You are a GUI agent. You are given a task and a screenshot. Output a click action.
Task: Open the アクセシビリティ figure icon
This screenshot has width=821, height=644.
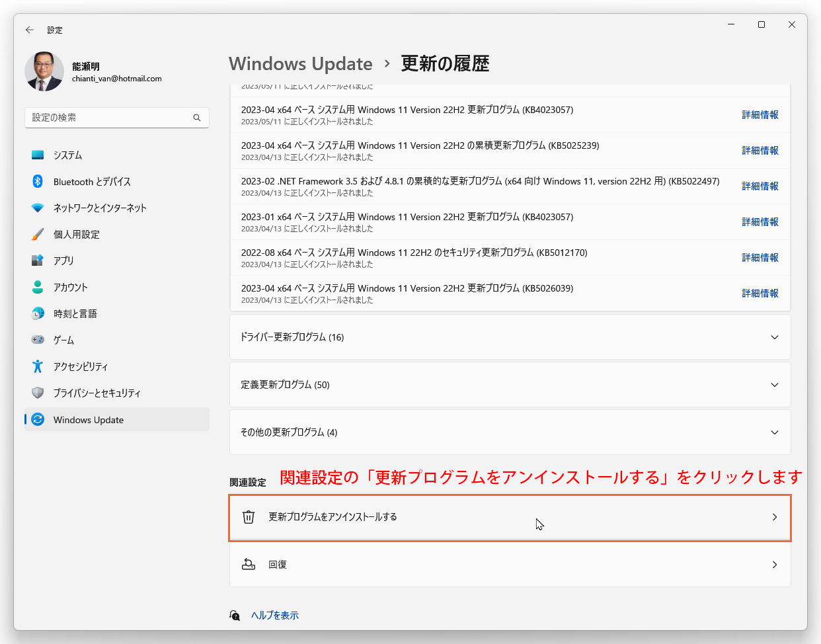[x=38, y=366]
